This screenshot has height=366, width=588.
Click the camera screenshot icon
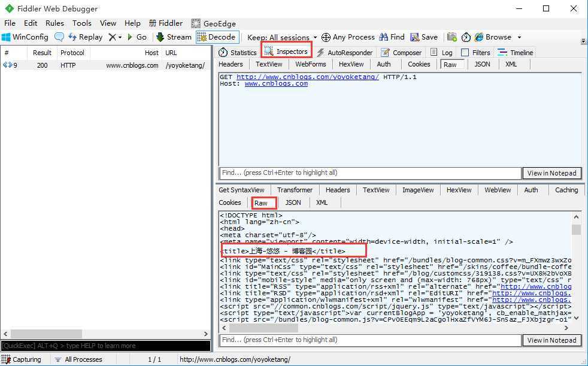452,37
